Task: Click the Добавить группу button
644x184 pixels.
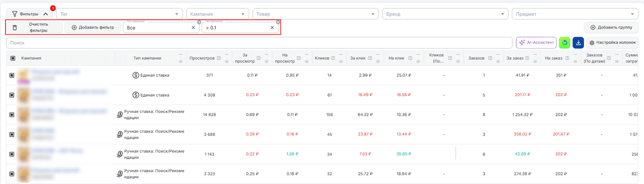Action: tap(611, 28)
